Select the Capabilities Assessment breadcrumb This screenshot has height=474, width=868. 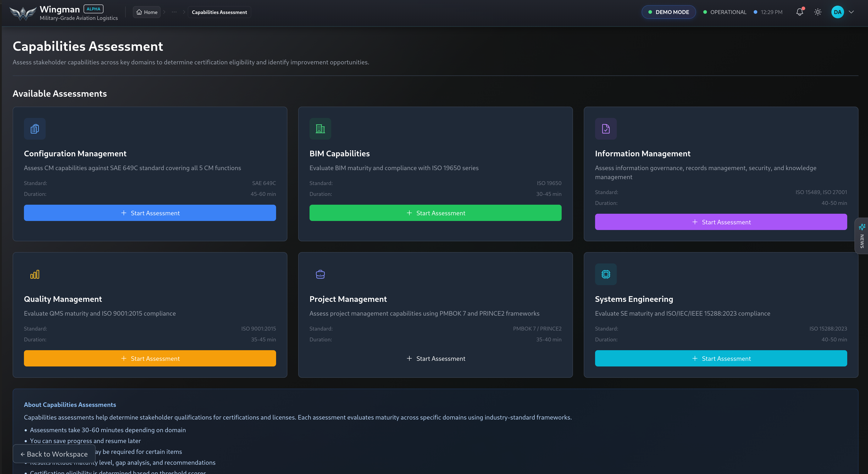(x=219, y=12)
